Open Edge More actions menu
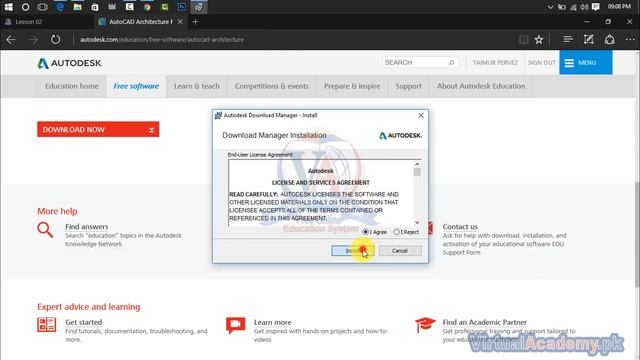This screenshot has width=640, height=360. (630, 40)
